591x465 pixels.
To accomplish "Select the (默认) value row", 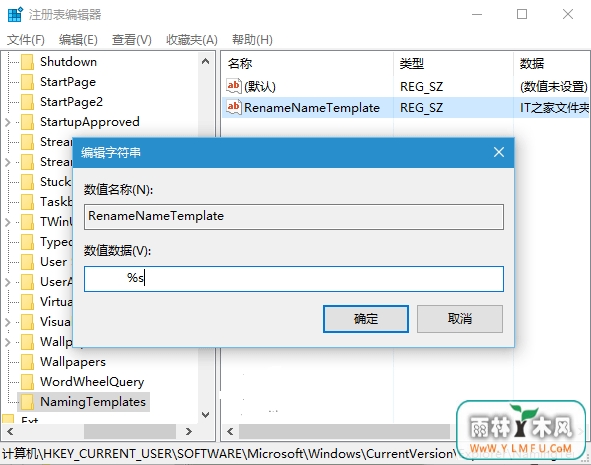I will [405, 87].
